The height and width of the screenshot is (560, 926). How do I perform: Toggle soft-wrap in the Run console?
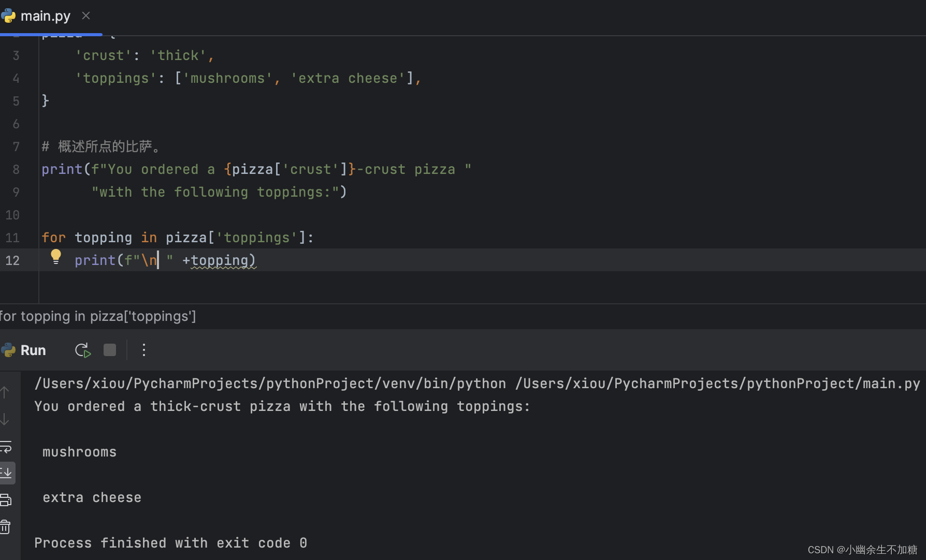[x=6, y=447]
